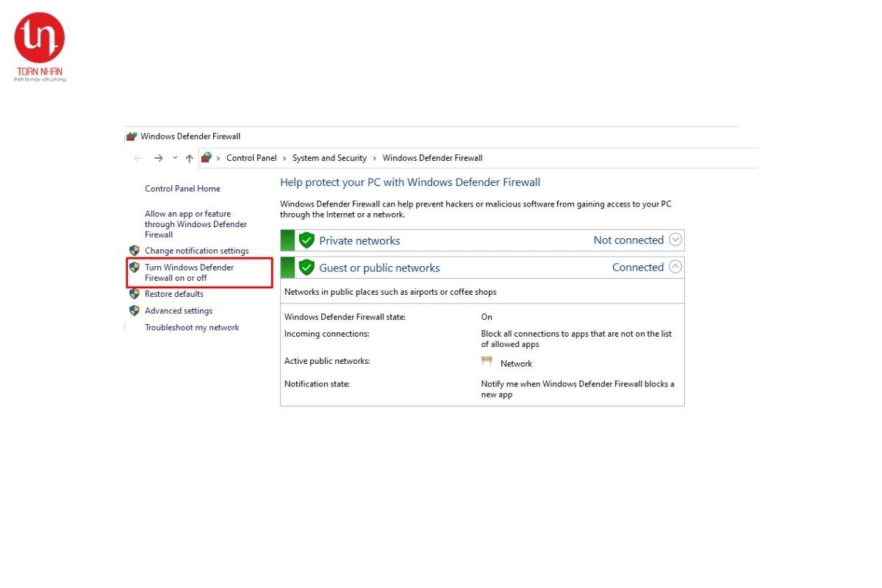Image resolution: width=882 pixels, height=588 pixels.
Task: Expand the Private networks section chevron
Action: click(x=675, y=240)
